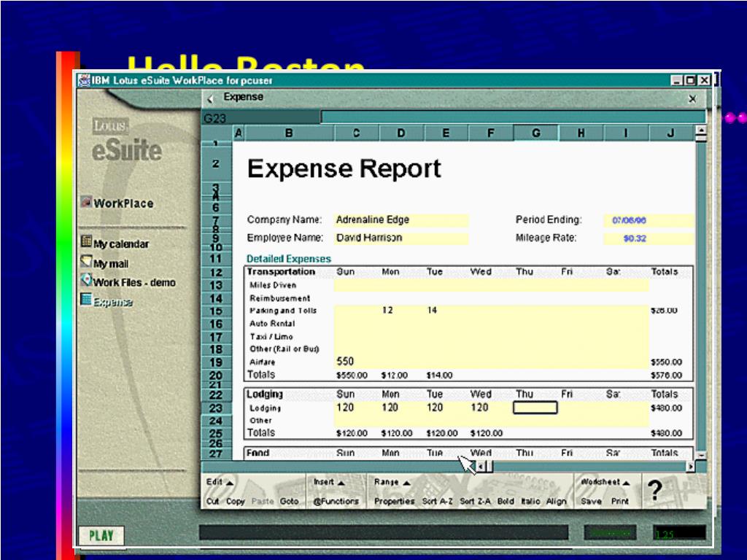The height and width of the screenshot is (560, 747).
Task: Click the G23 cell address box
Action: [261, 117]
